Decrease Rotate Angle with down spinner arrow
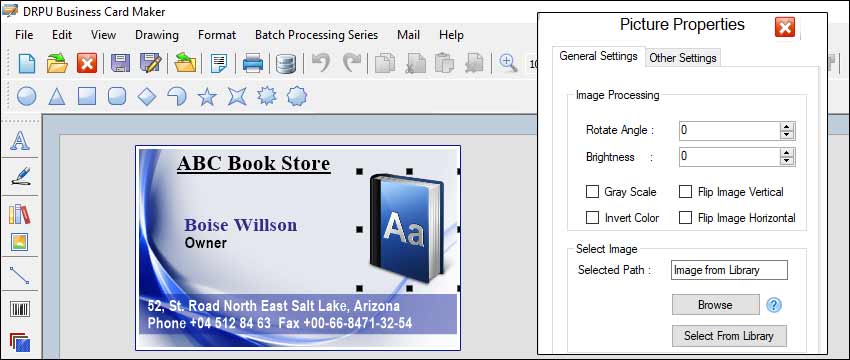 tap(787, 134)
